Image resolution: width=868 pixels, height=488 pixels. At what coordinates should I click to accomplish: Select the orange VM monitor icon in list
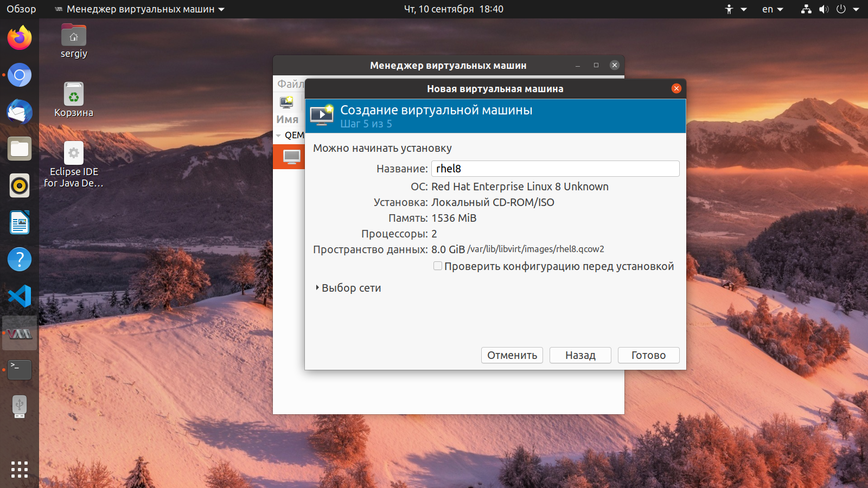pyautogui.click(x=292, y=157)
